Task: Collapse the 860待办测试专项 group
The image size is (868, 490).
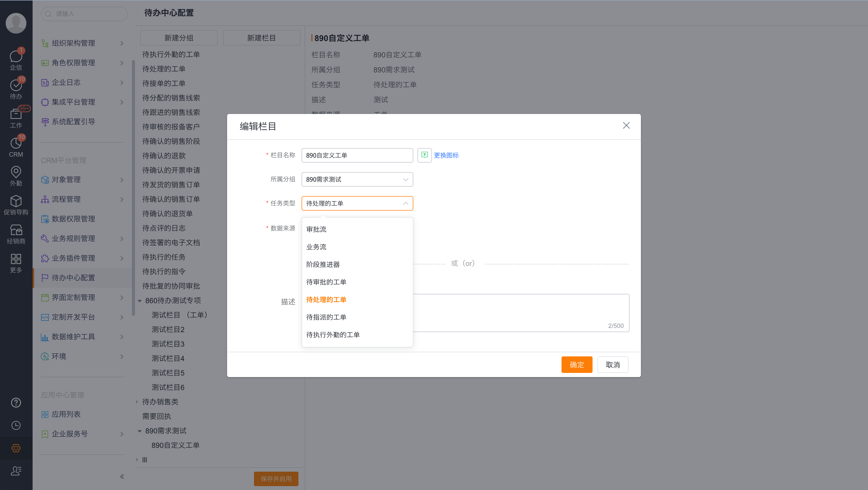Action: point(139,301)
